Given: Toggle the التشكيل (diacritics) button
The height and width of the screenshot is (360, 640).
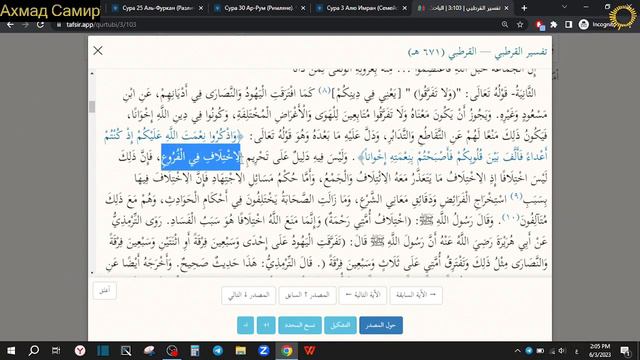Looking at the screenshot, I should click(x=340, y=325).
